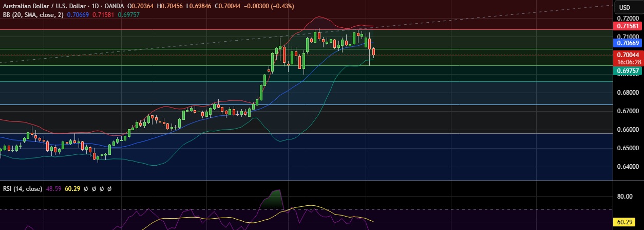The width and height of the screenshot is (644, 230).
Task: Click the yellow 60.29 label on RSI axis
Action: click(624, 222)
